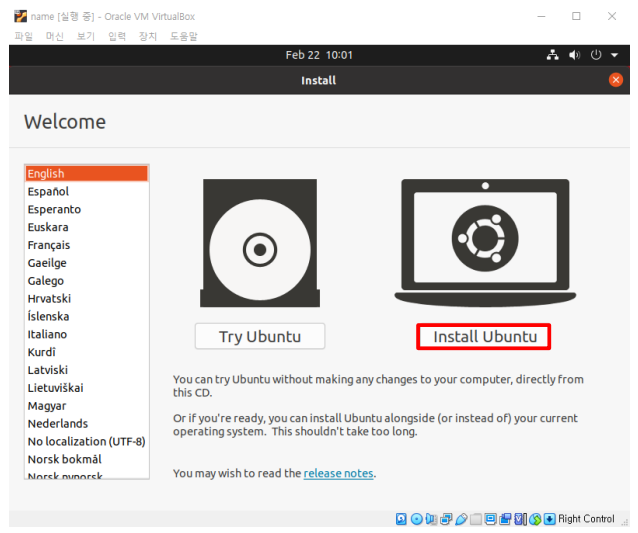Minimize the VirtualBox window
This screenshot has height=533, width=638.
coord(541,16)
